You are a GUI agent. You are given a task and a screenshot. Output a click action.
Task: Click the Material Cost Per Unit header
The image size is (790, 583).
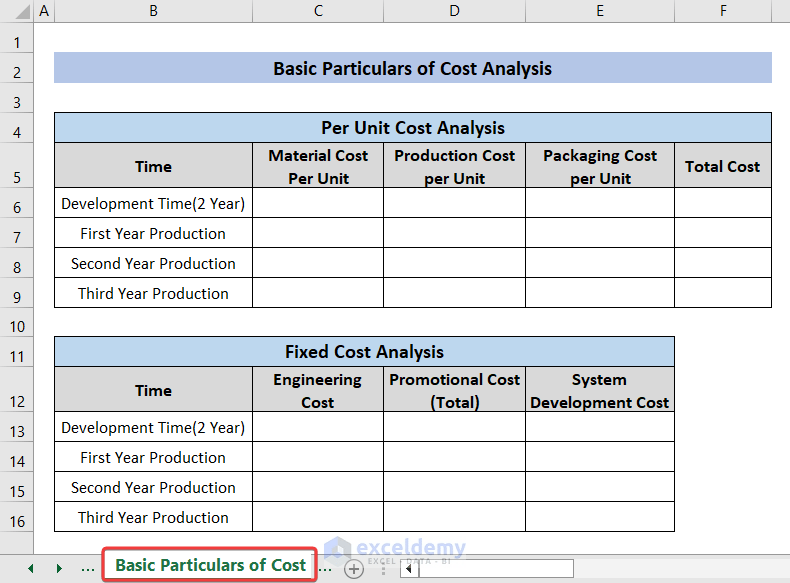click(x=318, y=166)
